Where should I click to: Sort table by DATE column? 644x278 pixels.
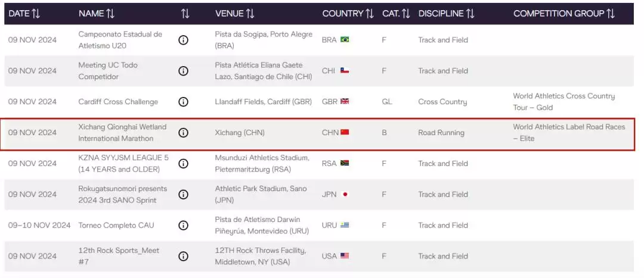click(24, 14)
